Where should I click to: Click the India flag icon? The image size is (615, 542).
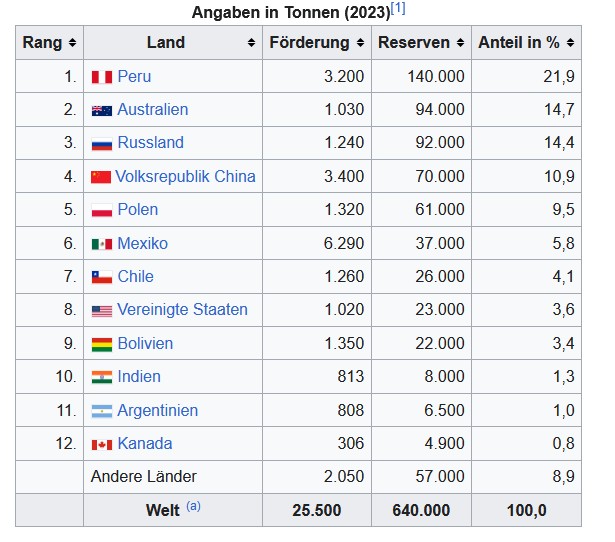101,377
